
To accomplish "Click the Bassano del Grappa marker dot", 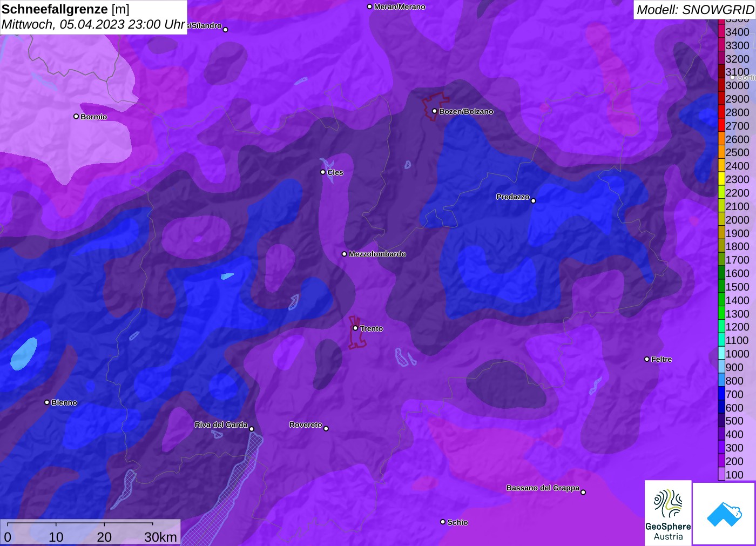I will (x=583, y=492).
